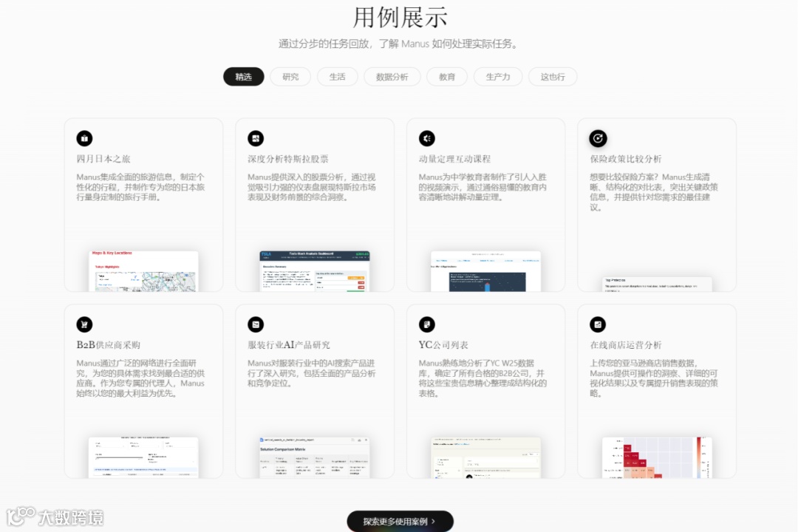This screenshot has height=532, width=798.
Task: Click the Japan map preview thumbnail
Action: [x=143, y=271]
